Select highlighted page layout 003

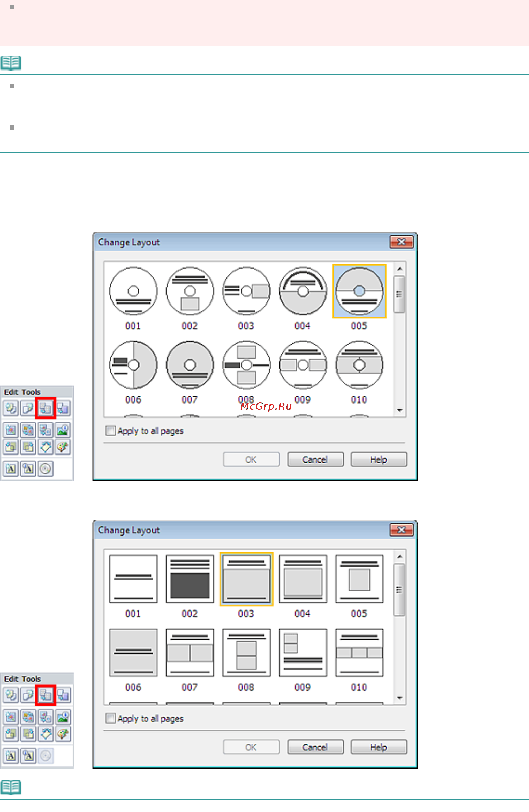[x=247, y=579]
